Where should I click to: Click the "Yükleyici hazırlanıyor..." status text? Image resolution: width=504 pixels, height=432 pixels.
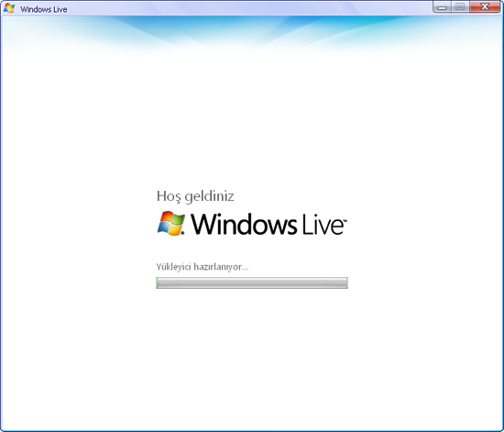(203, 267)
